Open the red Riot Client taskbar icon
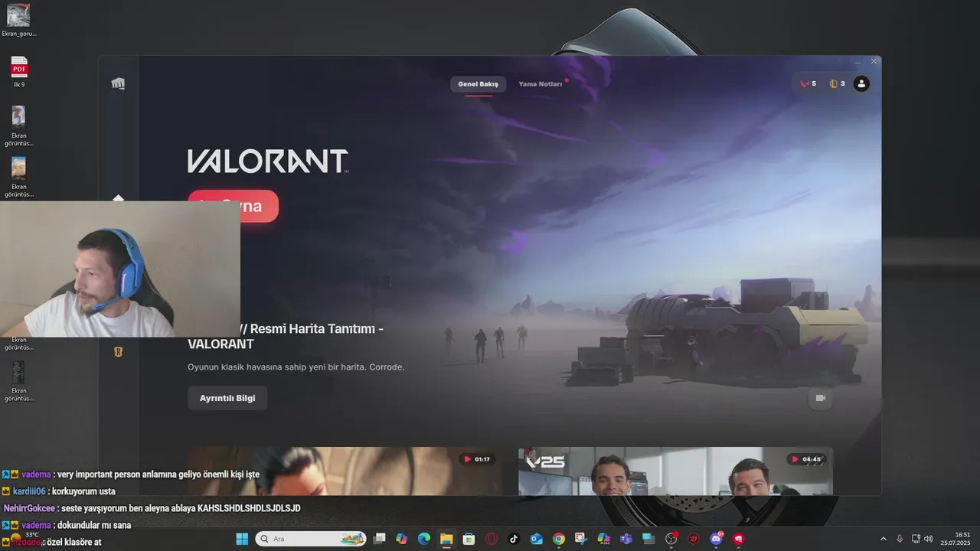 pos(738,539)
